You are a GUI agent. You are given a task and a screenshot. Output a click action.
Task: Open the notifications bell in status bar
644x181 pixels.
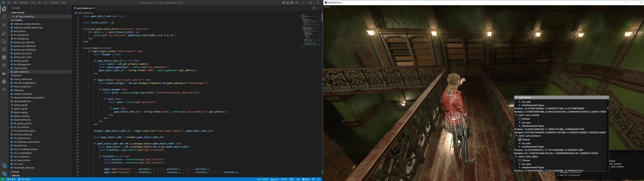click(318, 179)
